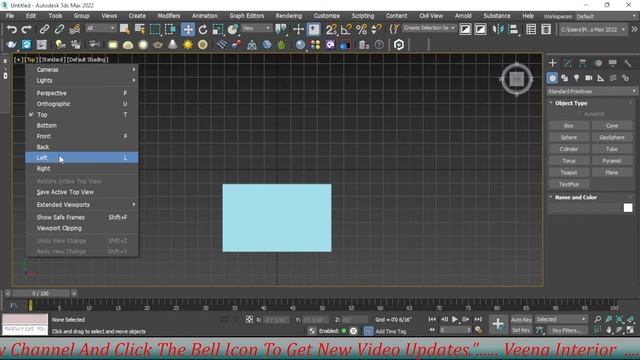
Task: Choose Show Safe Frames option
Action: [x=82, y=217]
